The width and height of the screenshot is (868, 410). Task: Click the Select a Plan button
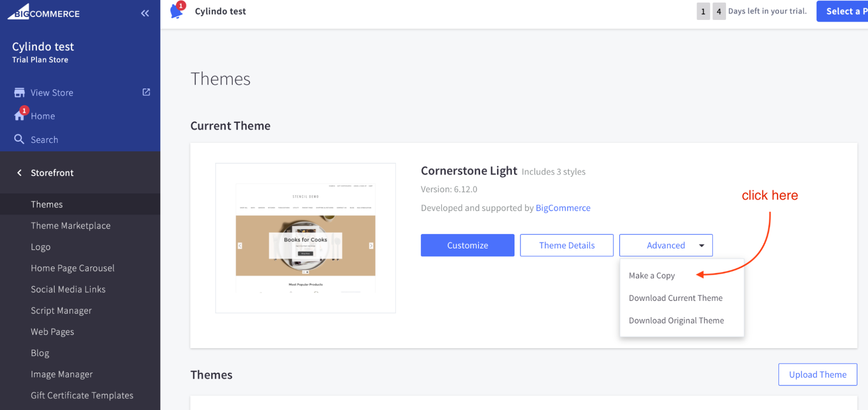[842, 11]
